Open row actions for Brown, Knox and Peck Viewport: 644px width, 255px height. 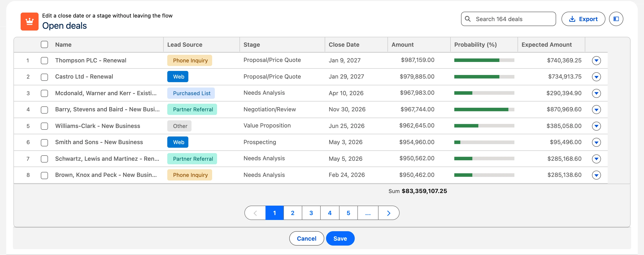click(x=596, y=175)
